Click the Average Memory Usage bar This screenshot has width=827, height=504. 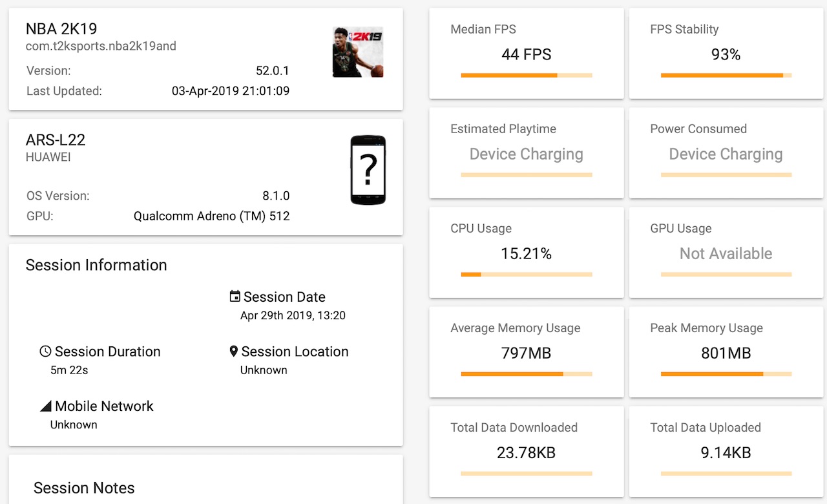tap(527, 374)
